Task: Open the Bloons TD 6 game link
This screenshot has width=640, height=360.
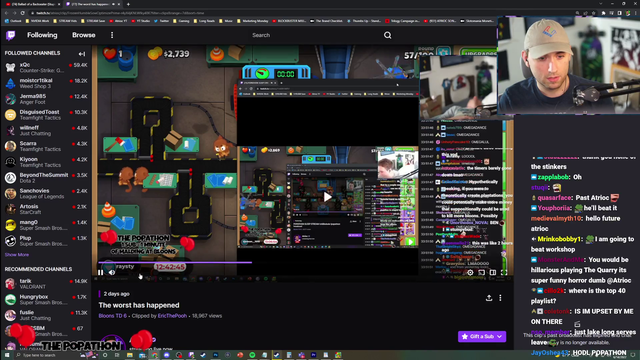Action: coord(112,316)
